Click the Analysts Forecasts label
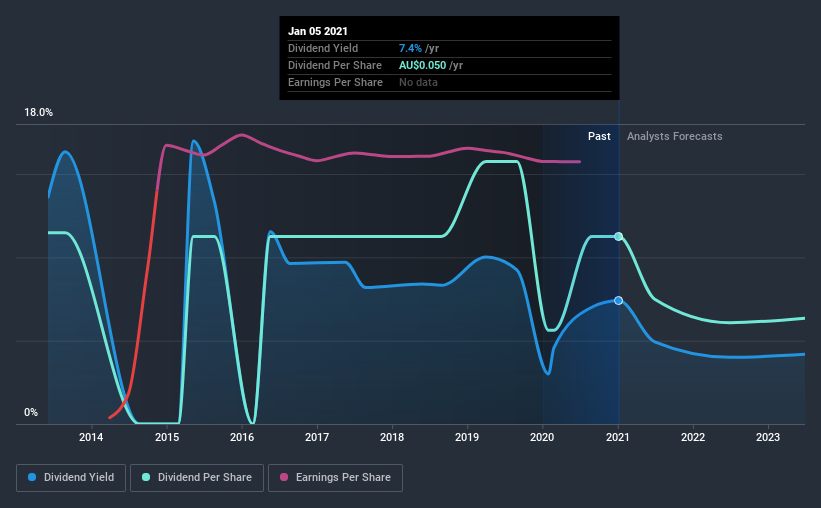The width and height of the screenshot is (821, 508). (674, 136)
